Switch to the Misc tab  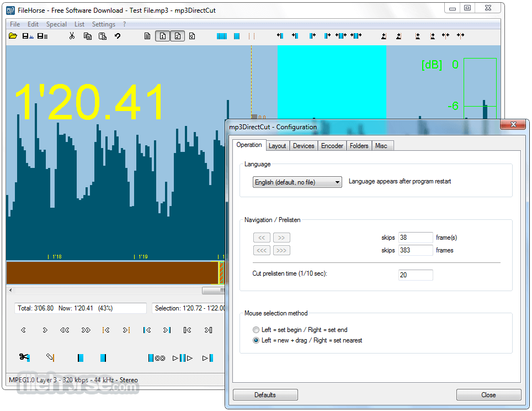(381, 146)
